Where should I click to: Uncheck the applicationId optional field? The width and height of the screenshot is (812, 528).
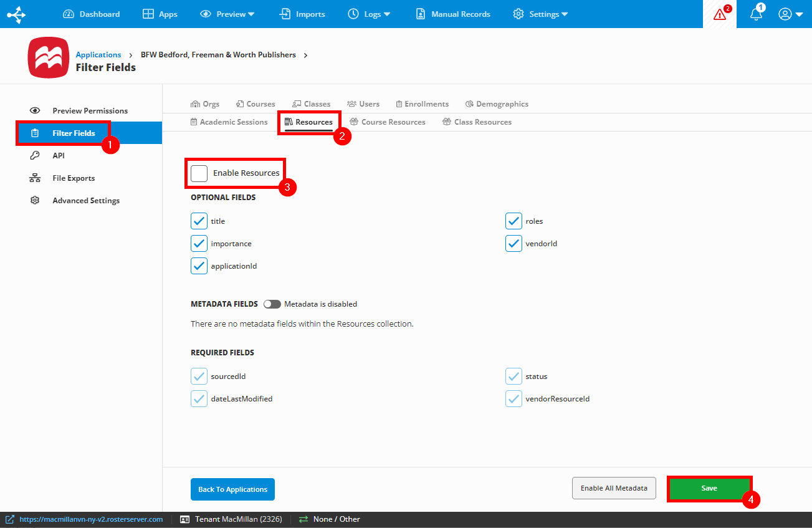tap(199, 266)
